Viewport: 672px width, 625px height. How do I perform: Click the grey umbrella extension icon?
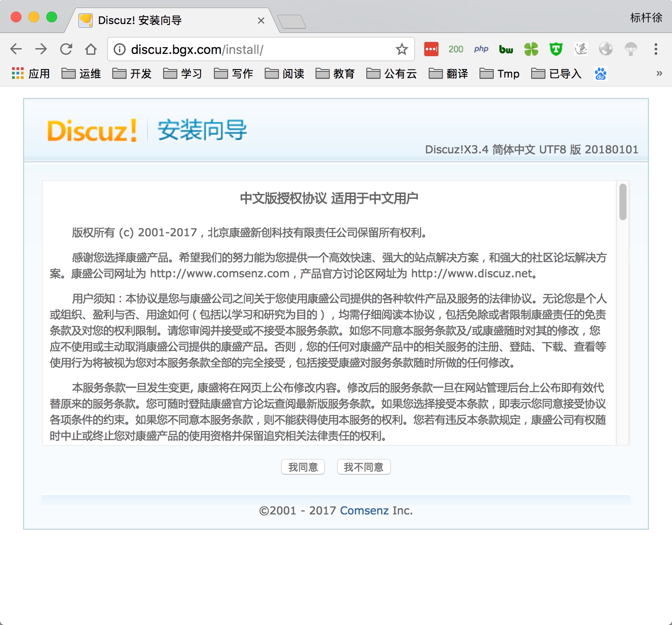631,49
